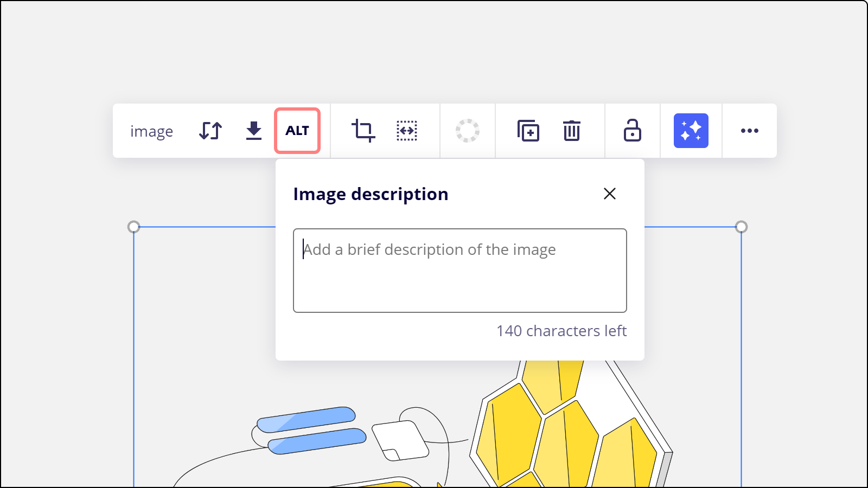Viewport: 868px width, 488px height.
Task: Click the "Image description" heading
Action: coord(371,194)
